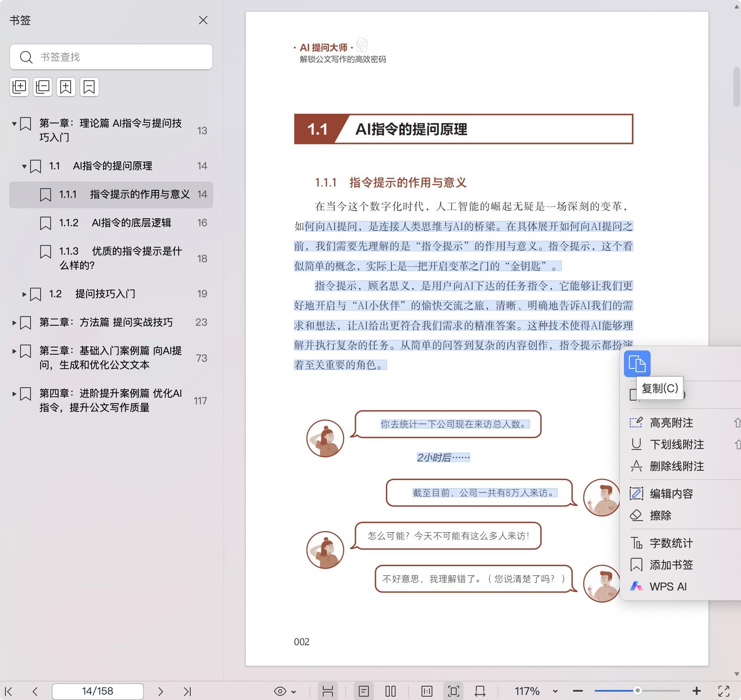Click the remove bookmark icon in bookmark panel

pyautogui.click(x=89, y=87)
